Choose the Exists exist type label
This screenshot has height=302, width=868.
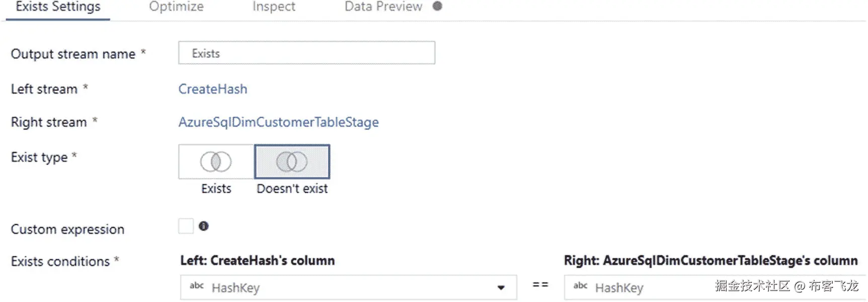[216, 188]
